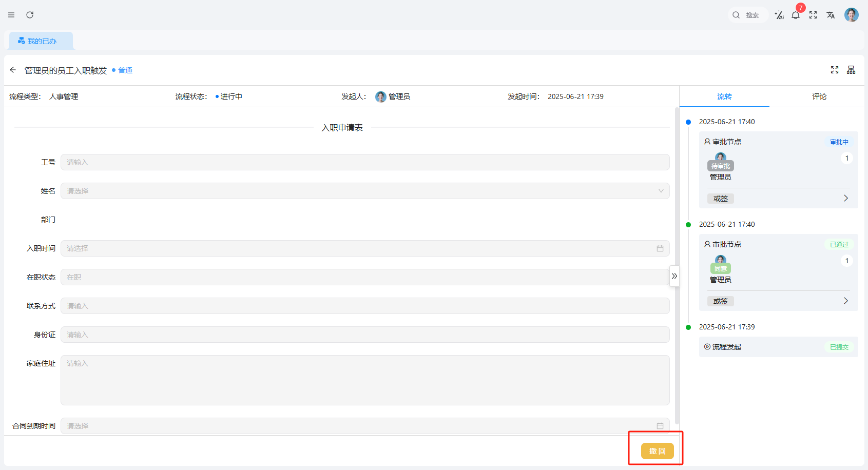Open the flowchart diagram icon
This screenshot has height=470, width=868.
tap(851, 70)
